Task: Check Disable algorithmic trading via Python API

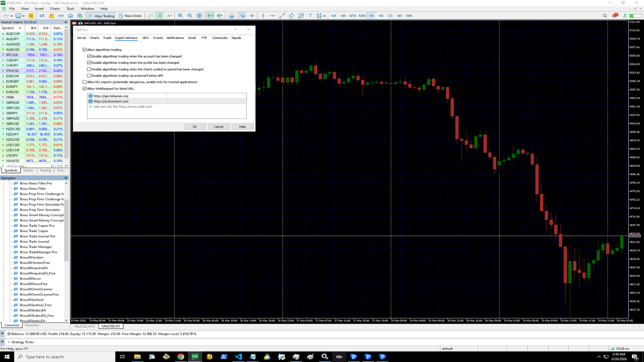Action: tap(89, 76)
